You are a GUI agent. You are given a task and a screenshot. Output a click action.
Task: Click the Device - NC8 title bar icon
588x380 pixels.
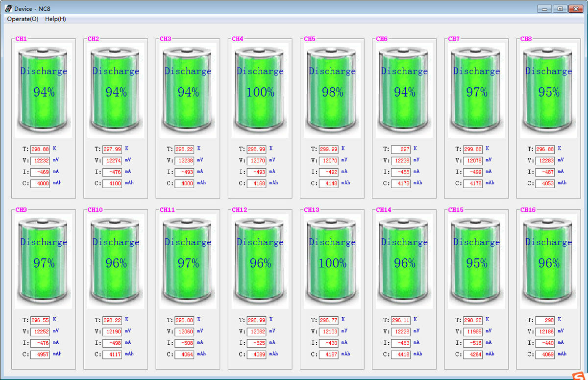pyautogui.click(x=8, y=8)
